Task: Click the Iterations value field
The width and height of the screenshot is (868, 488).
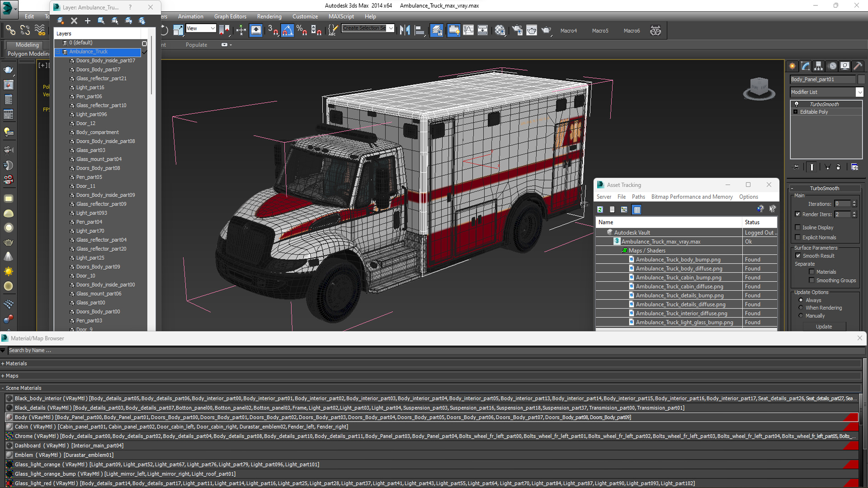Action: [842, 204]
